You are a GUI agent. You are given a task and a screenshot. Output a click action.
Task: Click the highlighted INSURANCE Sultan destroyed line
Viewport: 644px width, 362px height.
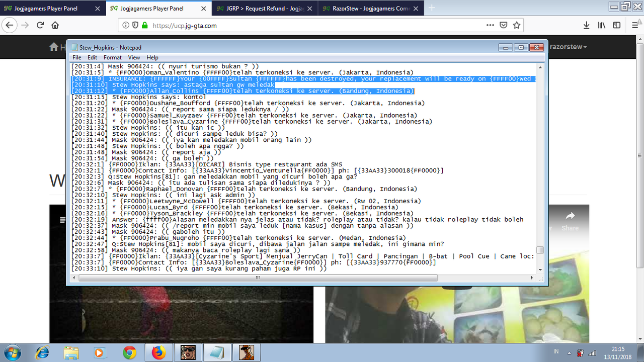point(302,78)
